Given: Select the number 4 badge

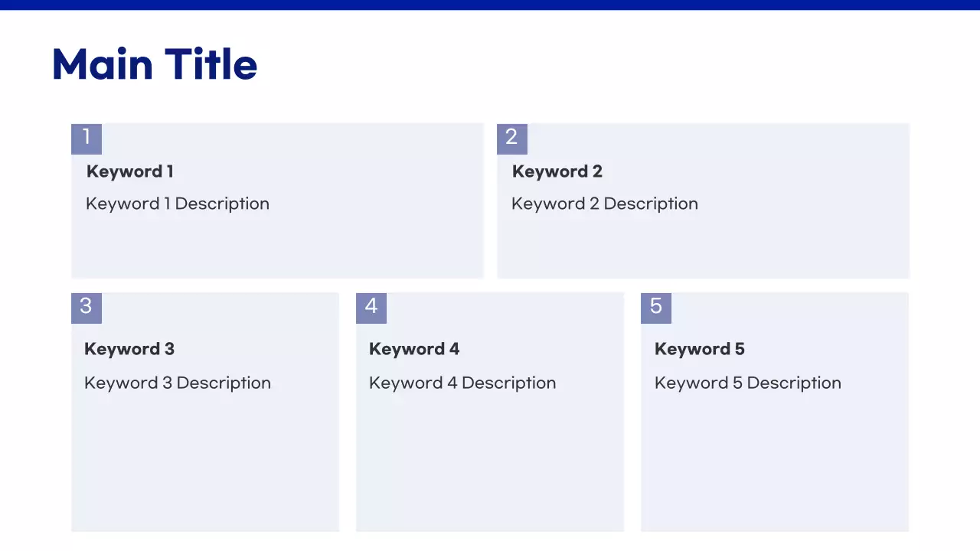Looking at the screenshot, I should (371, 308).
